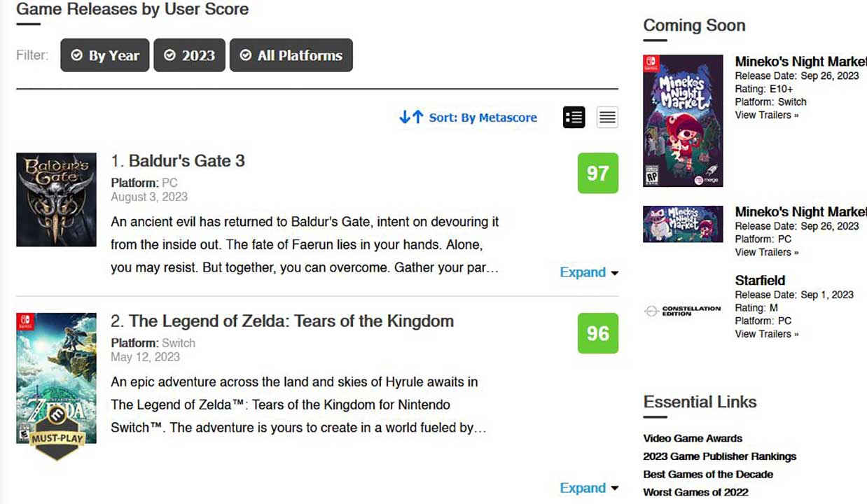Click Zelda Metascore 96 badge
This screenshot has height=504, width=867.
(597, 333)
